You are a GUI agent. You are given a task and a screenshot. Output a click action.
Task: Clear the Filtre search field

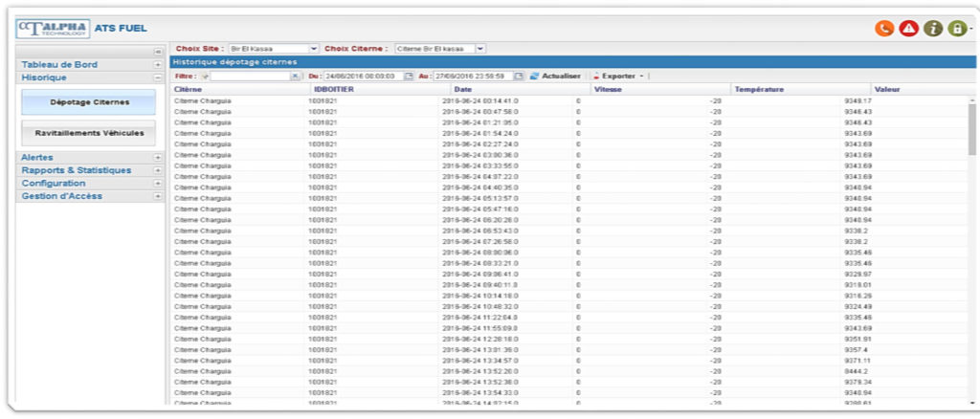coord(296,76)
